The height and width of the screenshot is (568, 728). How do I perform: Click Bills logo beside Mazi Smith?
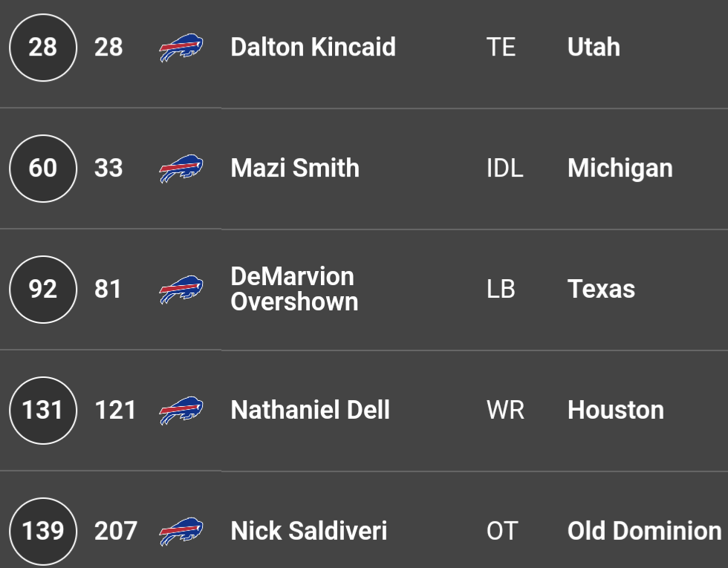coord(181,169)
